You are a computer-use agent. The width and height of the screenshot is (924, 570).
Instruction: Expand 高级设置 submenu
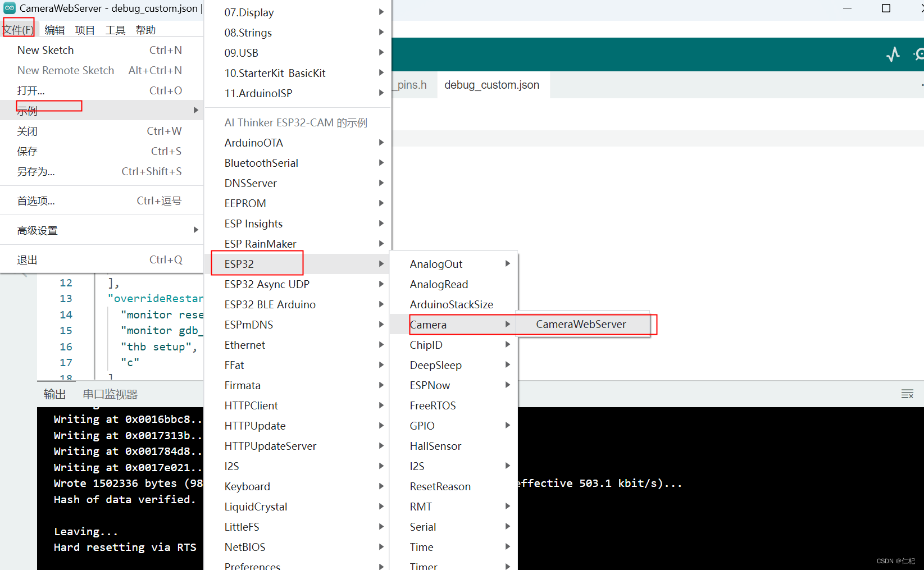(x=102, y=230)
